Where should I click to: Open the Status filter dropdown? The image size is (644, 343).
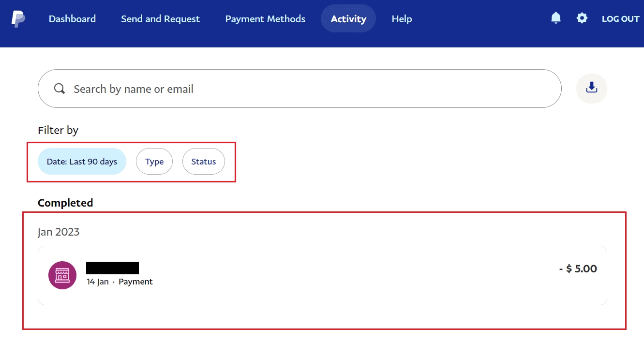(x=203, y=161)
